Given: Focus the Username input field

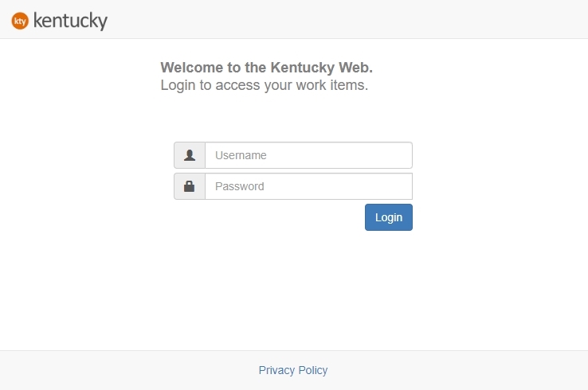Looking at the screenshot, I should click(308, 155).
